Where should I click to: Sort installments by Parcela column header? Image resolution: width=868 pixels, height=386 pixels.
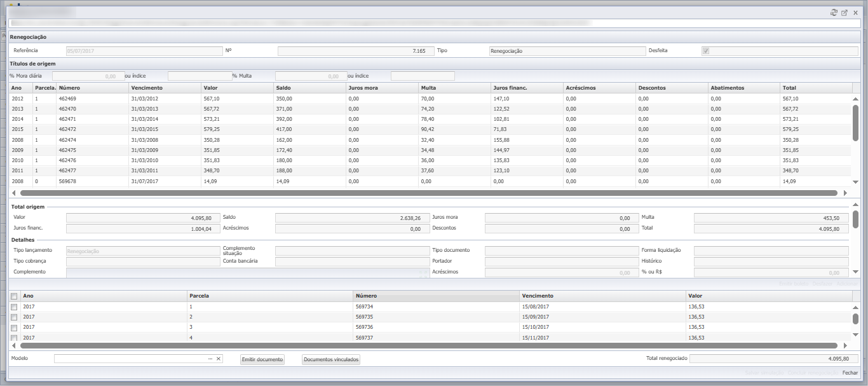point(270,296)
